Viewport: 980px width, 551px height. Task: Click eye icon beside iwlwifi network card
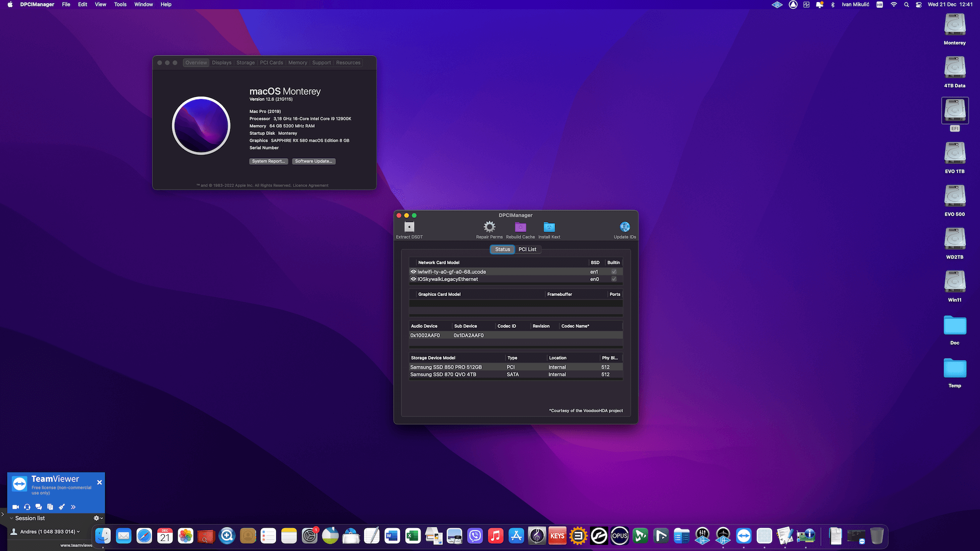tap(413, 272)
